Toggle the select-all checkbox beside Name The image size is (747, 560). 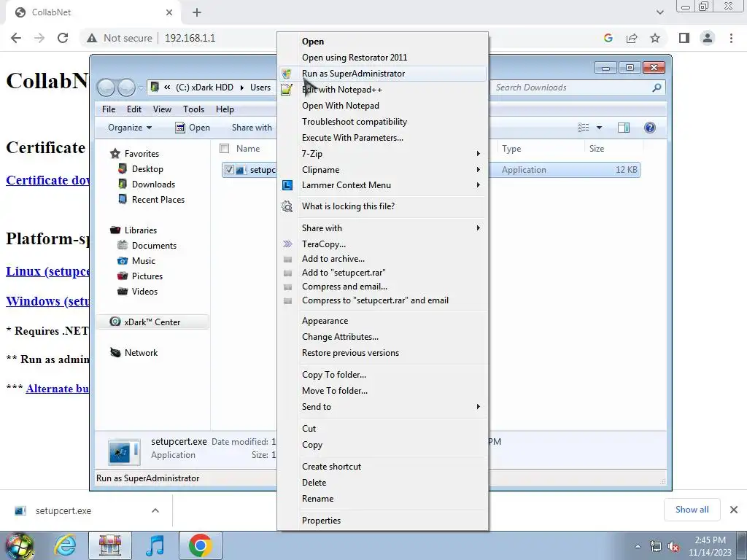[225, 149]
